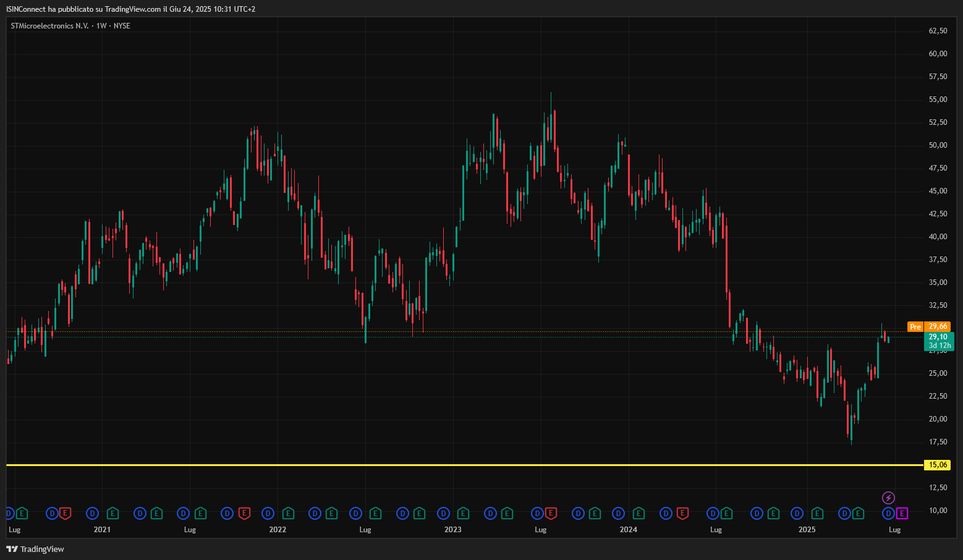Image resolution: width=963 pixels, height=560 pixels.
Task: Click the dividend D marker nearest the 2023 label
Action: [x=444, y=513]
